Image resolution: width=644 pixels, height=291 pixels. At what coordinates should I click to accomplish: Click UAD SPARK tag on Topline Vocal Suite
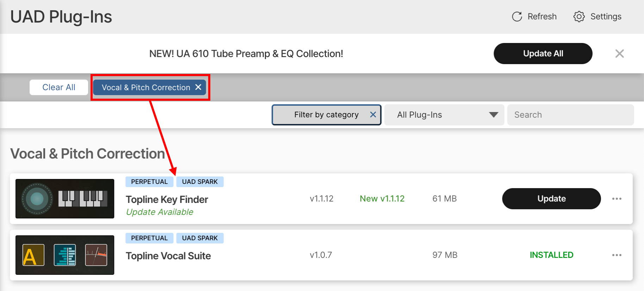click(200, 238)
